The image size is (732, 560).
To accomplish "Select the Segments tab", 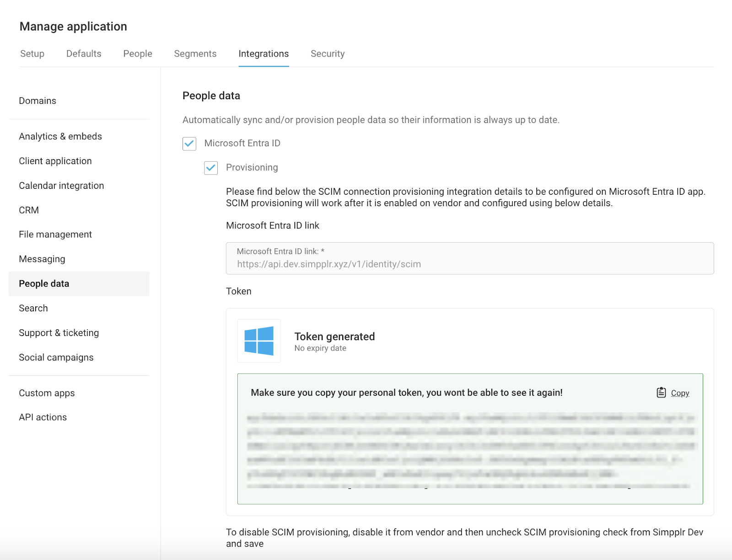I will pyautogui.click(x=195, y=54).
